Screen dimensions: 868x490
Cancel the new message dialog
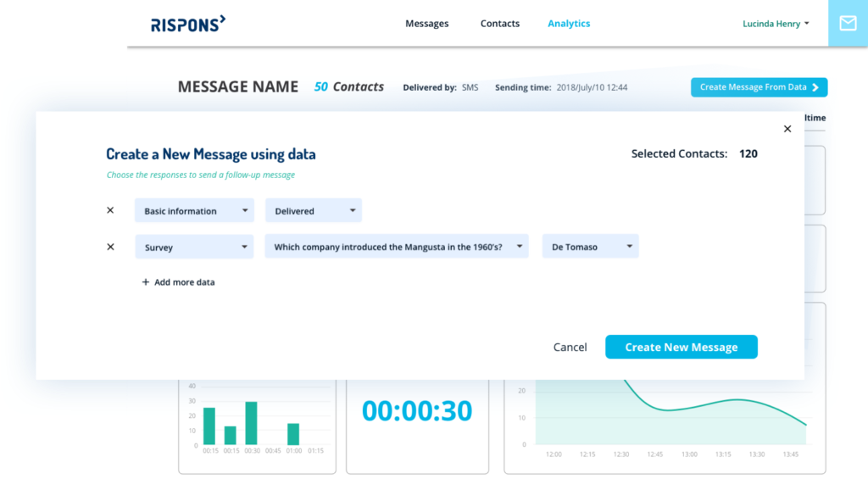tap(570, 347)
